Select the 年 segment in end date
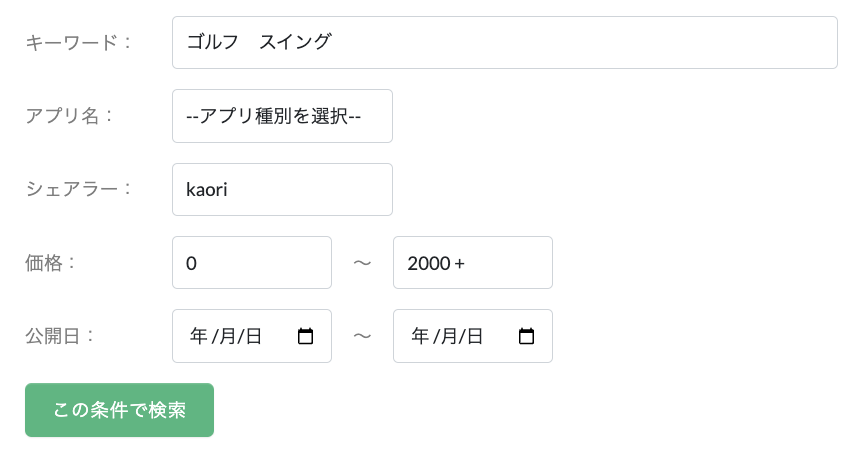This screenshot has width=858, height=454. pyautogui.click(x=420, y=336)
